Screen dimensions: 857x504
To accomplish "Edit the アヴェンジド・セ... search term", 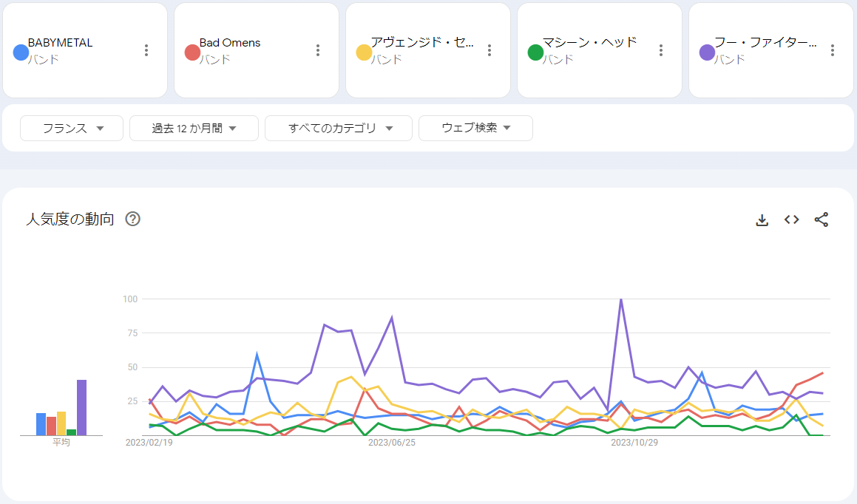I will 422,43.
